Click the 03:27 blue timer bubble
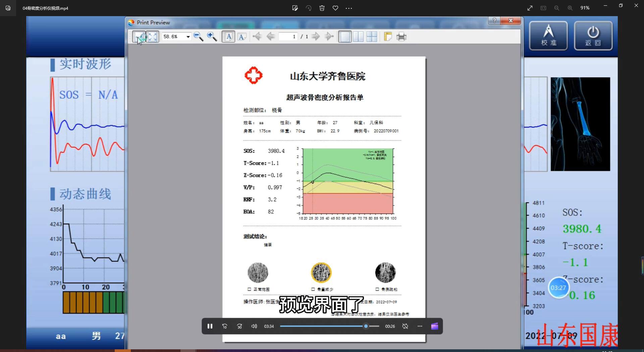The width and height of the screenshot is (644, 352). (558, 288)
